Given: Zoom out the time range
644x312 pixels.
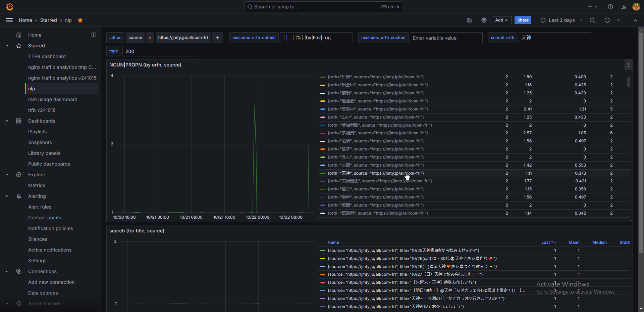Looking at the screenshot, I should pyautogui.click(x=592, y=20).
